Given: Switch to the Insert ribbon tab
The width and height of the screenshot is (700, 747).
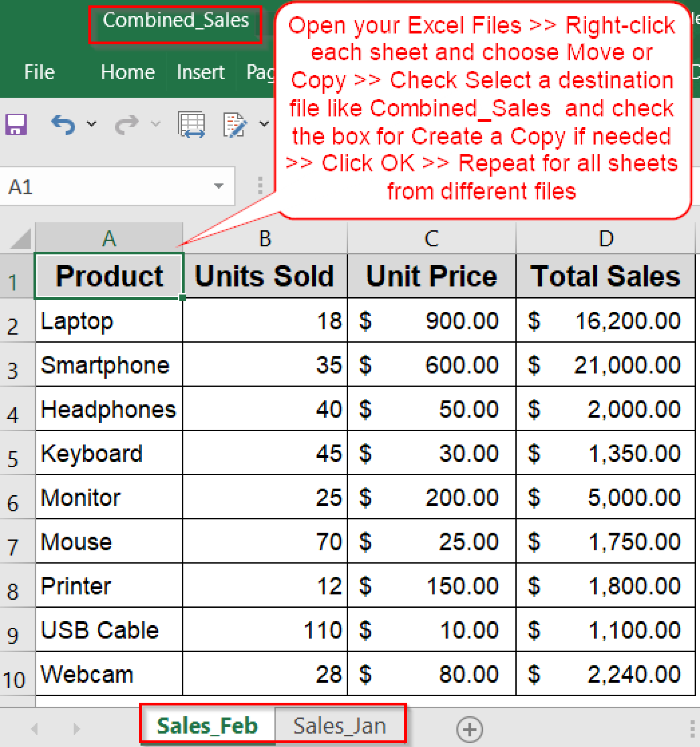Looking at the screenshot, I should (x=201, y=72).
